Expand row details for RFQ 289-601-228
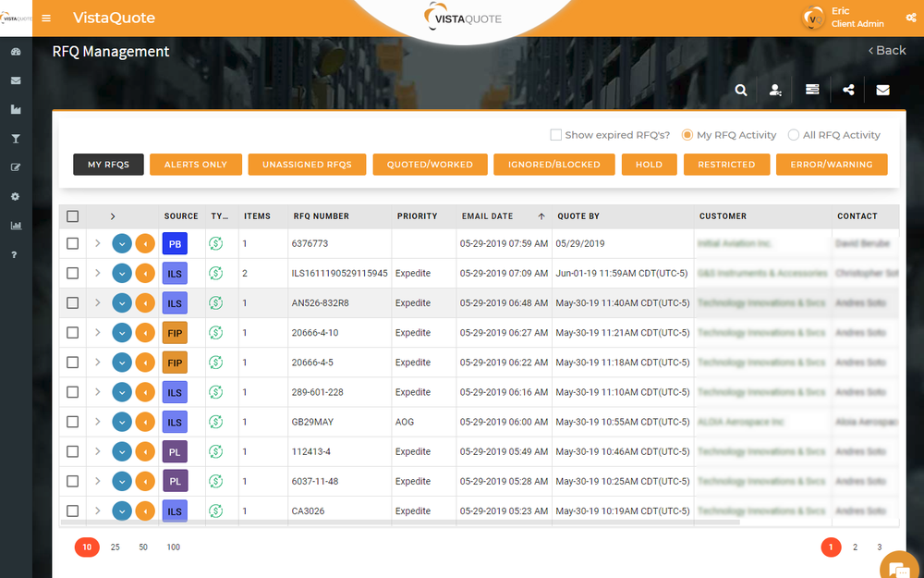Viewport: 924px width, 578px height. (x=98, y=391)
